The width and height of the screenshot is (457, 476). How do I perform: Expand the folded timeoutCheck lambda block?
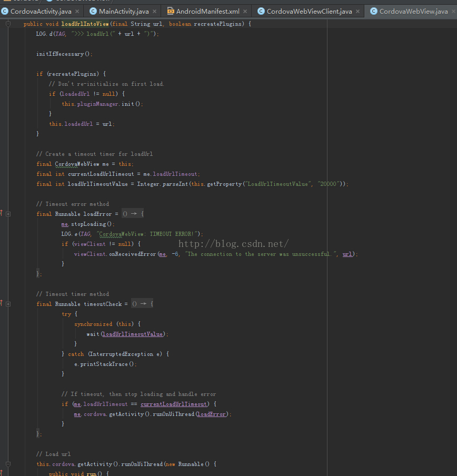pos(8,304)
